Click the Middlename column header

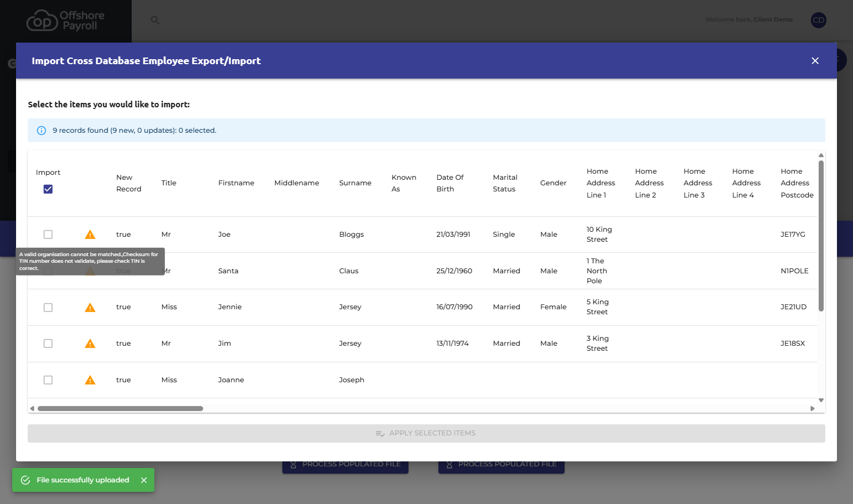click(297, 183)
